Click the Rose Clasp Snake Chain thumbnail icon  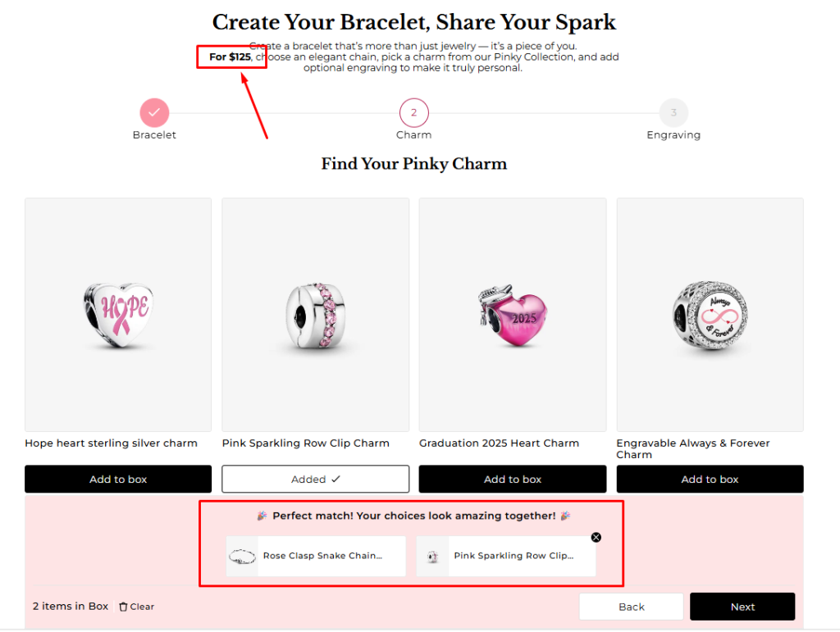[242, 556]
